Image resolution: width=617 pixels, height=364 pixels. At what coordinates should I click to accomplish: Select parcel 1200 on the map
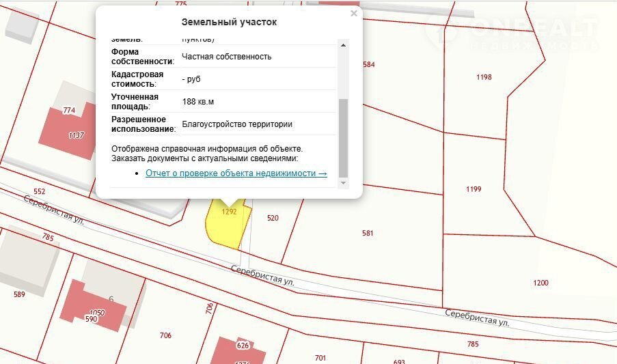click(540, 282)
